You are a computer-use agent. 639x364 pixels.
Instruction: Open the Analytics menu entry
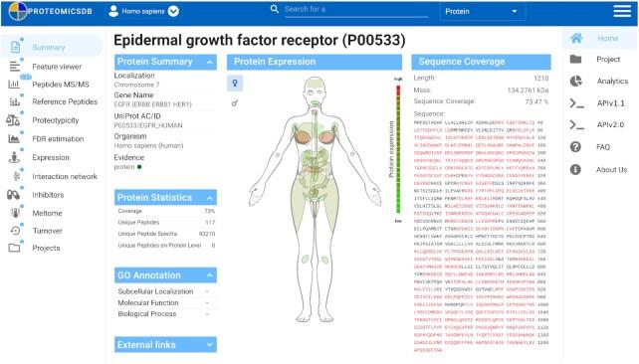pyautogui.click(x=612, y=81)
